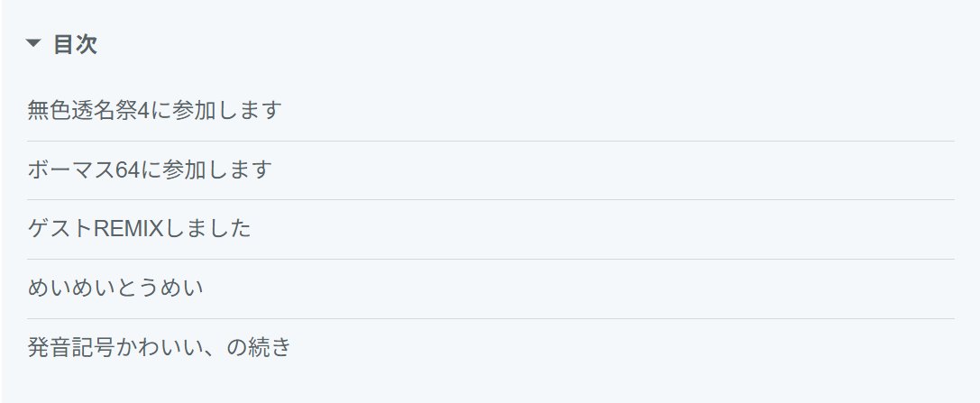Click the 無色透名祭4 text
The image size is (980, 403).
tap(88, 111)
